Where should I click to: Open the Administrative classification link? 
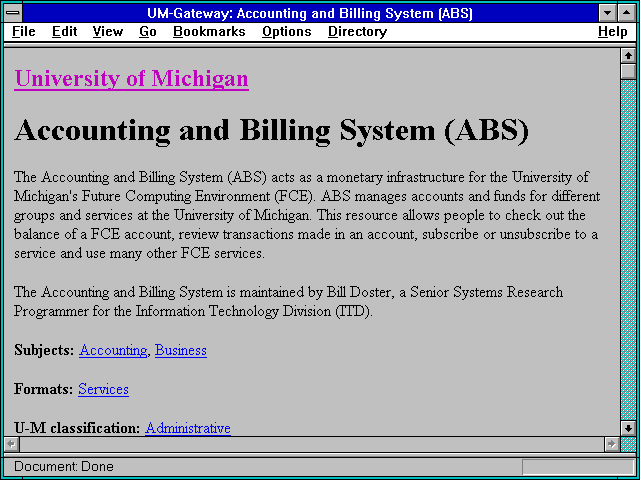click(x=188, y=428)
